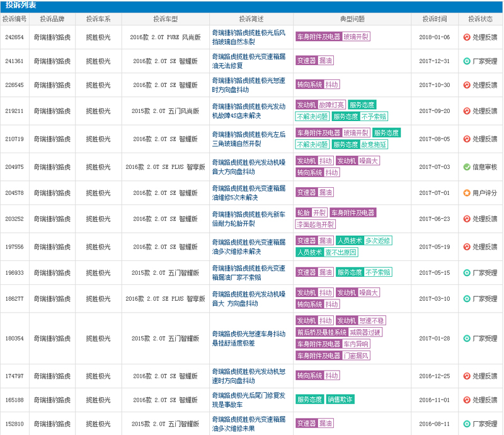Open the complaint summary link for 174797
504x435 pixels.
coord(248,376)
